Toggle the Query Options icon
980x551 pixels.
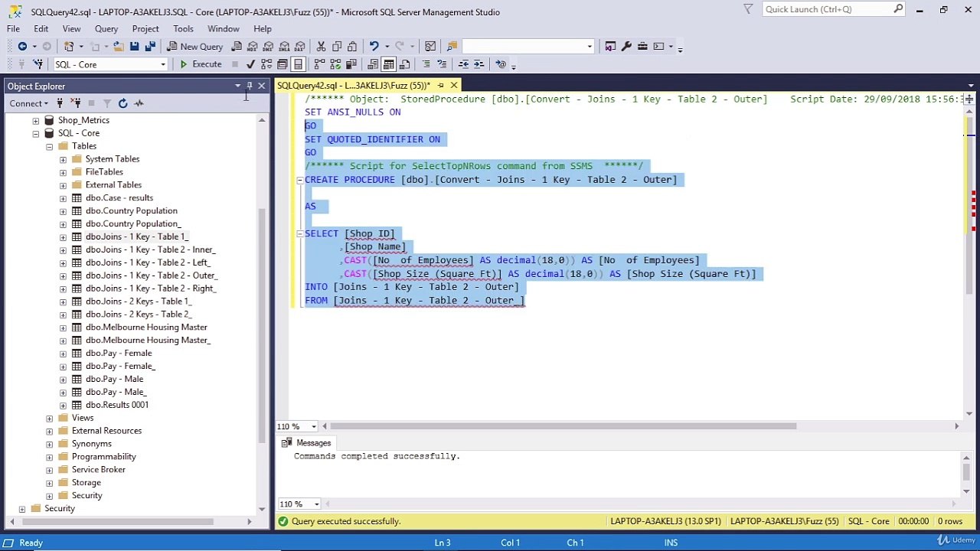283,64
